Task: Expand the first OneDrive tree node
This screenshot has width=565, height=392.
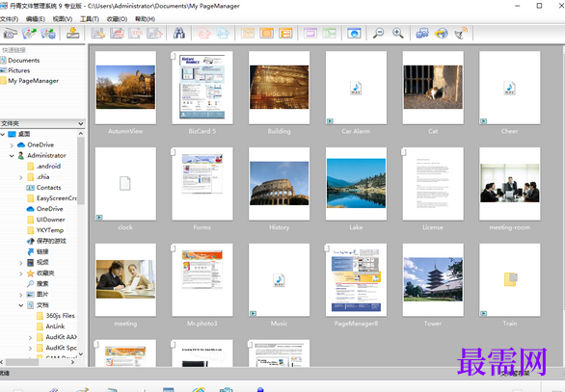Action: [12, 145]
